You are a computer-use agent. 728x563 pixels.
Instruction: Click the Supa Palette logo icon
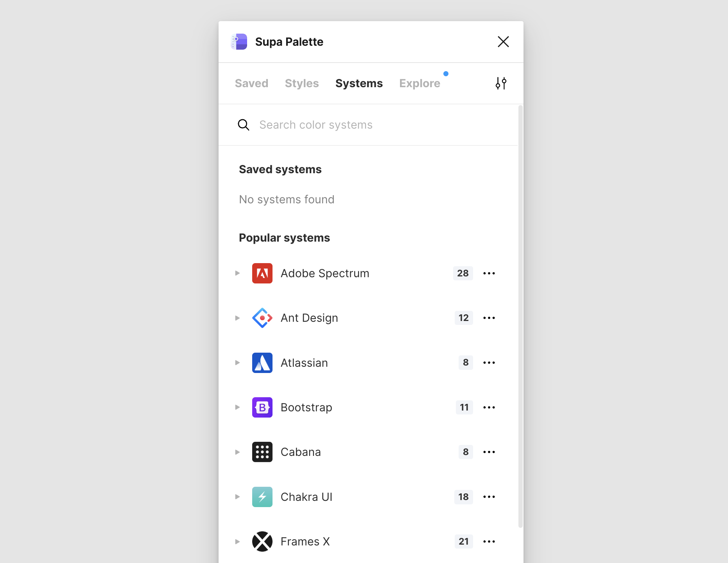pos(239,41)
